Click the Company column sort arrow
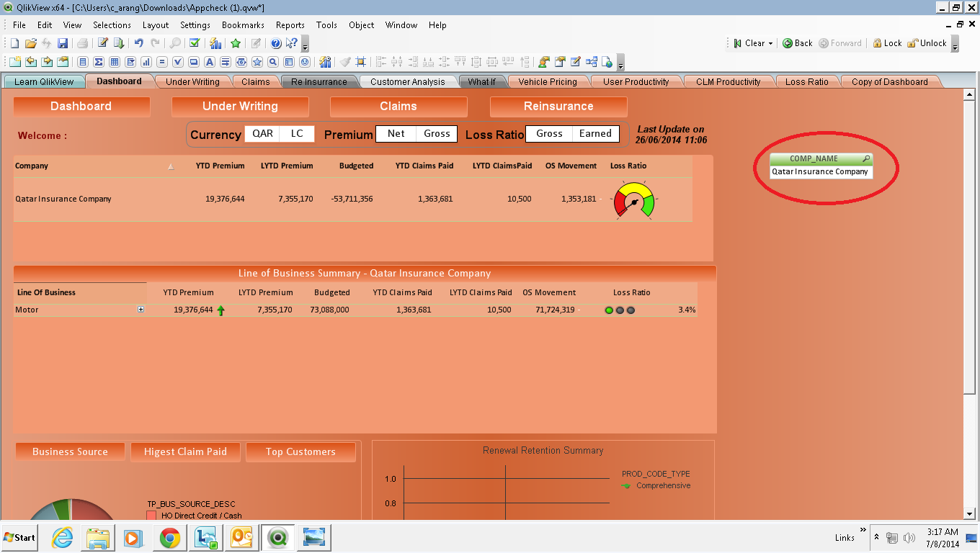The image size is (980, 553). click(x=171, y=166)
